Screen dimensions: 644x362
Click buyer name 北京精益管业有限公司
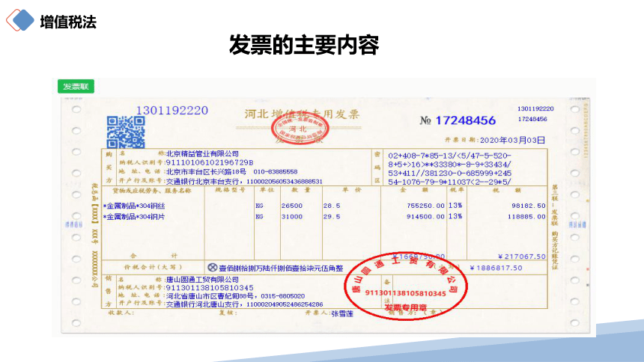(x=202, y=153)
